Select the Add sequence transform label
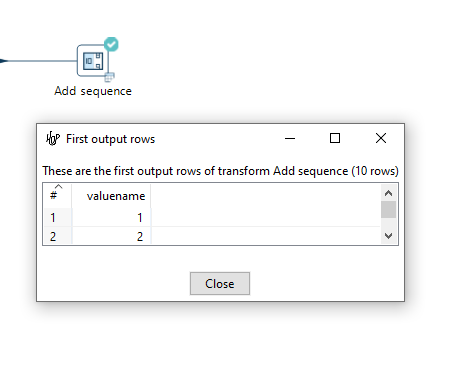This screenshot has width=463, height=368. click(x=93, y=91)
